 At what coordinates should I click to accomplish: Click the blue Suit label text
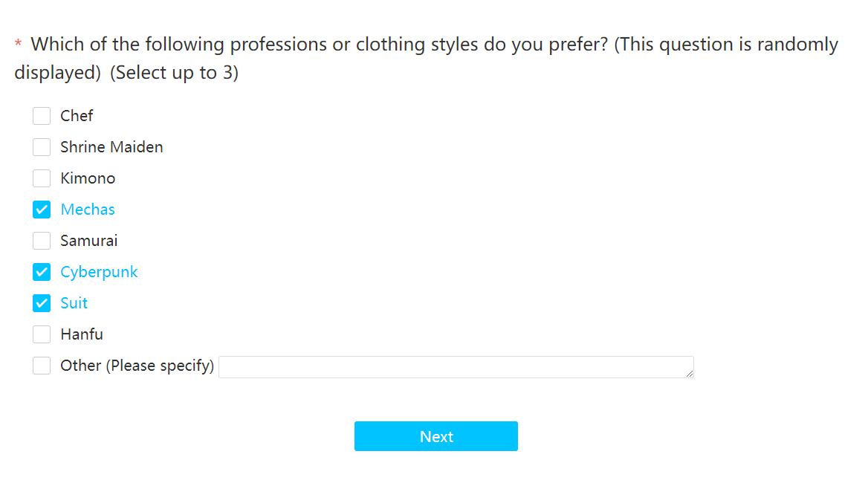tap(74, 303)
